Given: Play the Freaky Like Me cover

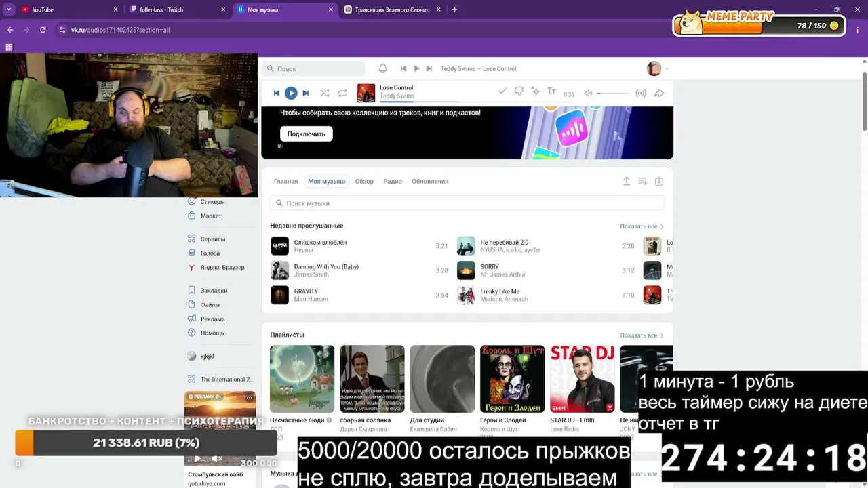Looking at the screenshot, I should [466, 295].
